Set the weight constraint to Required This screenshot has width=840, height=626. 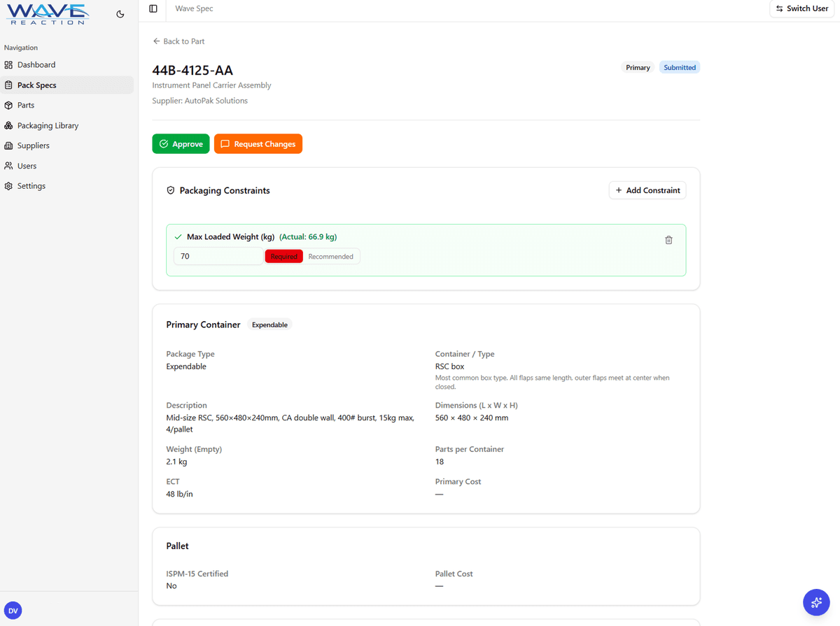click(283, 256)
